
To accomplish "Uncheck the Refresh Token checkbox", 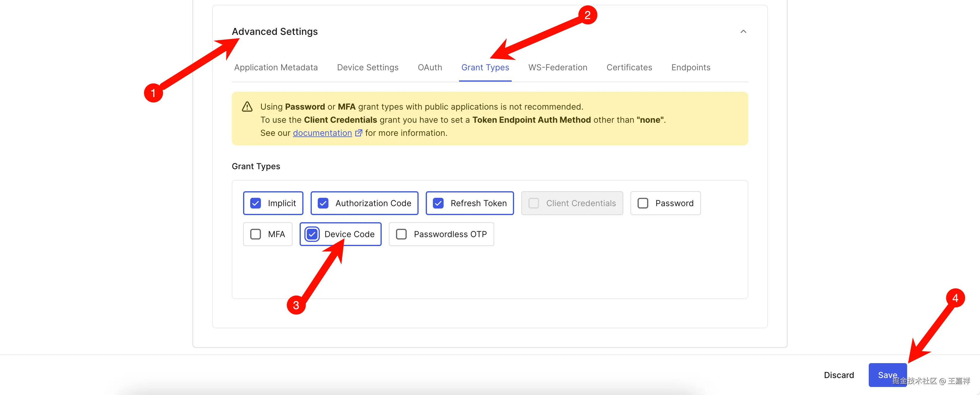I will pos(438,203).
